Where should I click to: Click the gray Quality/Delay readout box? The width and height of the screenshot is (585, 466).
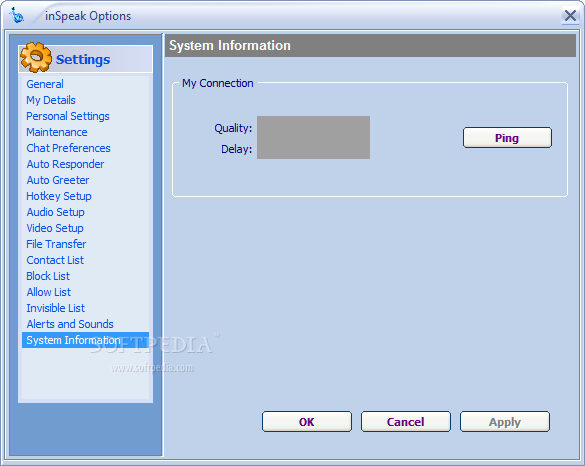[x=313, y=137]
